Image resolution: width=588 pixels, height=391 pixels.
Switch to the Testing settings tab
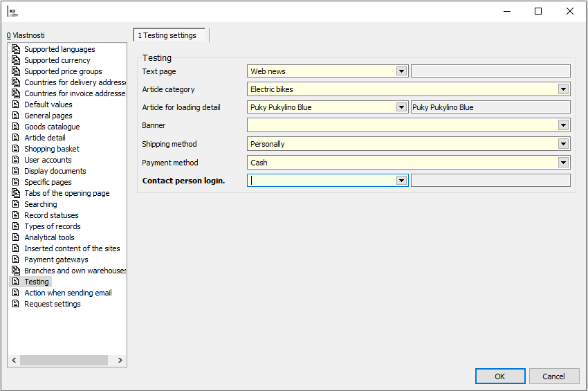coord(167,35)
